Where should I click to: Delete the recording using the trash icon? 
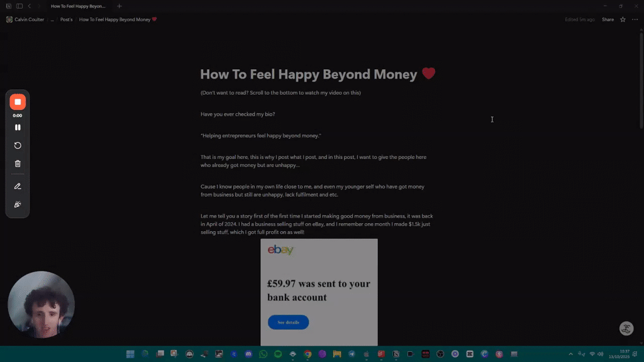pyautogui.click(x=18, y=164)
